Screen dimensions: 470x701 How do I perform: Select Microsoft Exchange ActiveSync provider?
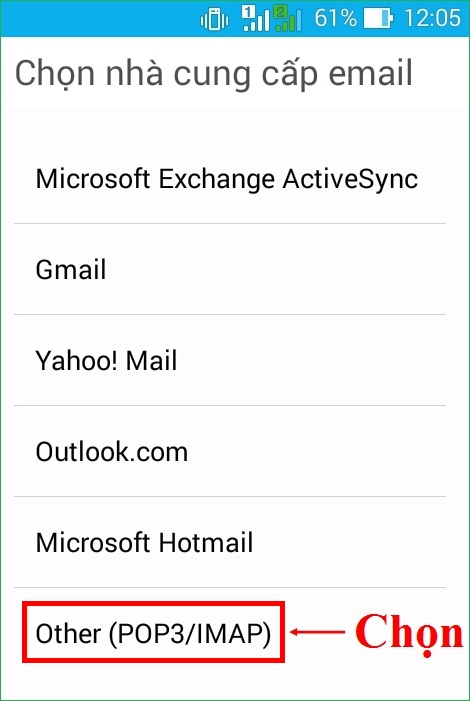(230, 179)
